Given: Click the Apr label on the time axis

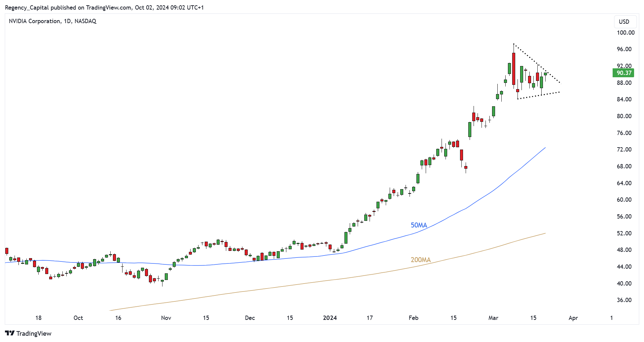Looking at the screenshot, I should click(x=573, y=318).
